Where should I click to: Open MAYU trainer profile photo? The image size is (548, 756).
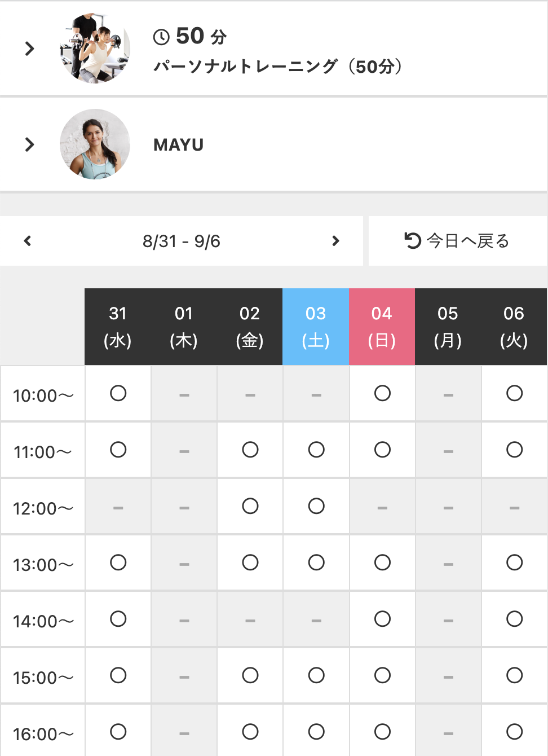95,144
